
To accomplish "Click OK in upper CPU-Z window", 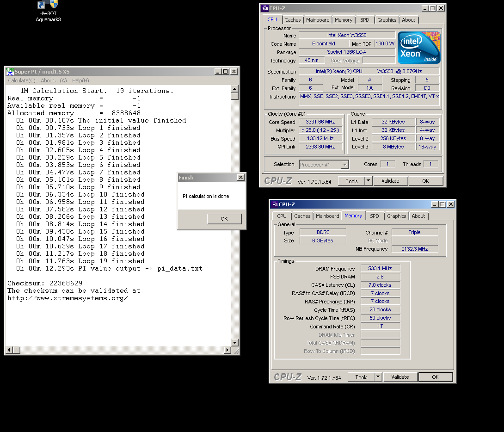I will (x=425, y=181).
